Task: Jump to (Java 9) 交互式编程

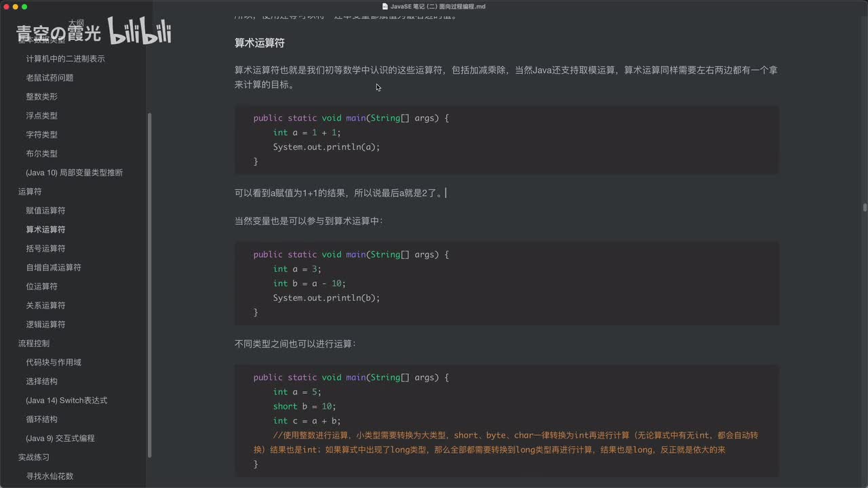Action: [60, 439]
